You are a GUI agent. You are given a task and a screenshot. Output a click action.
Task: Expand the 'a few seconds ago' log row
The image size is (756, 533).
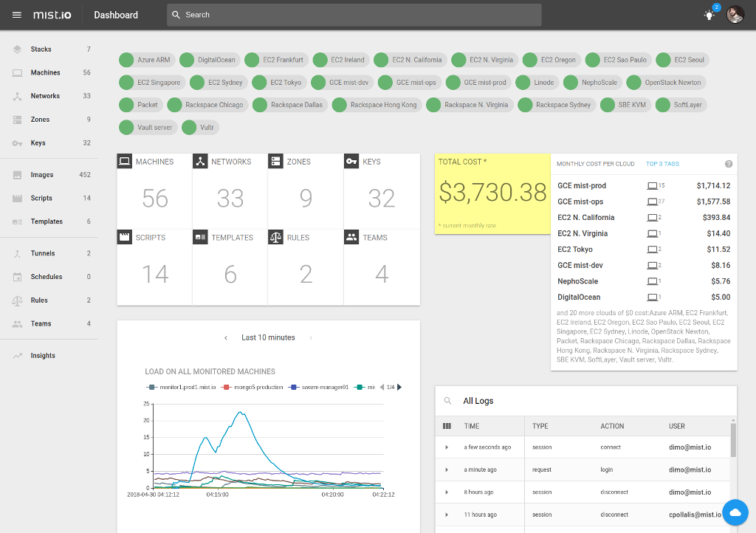pyautogui.click(x=447, y=447)
